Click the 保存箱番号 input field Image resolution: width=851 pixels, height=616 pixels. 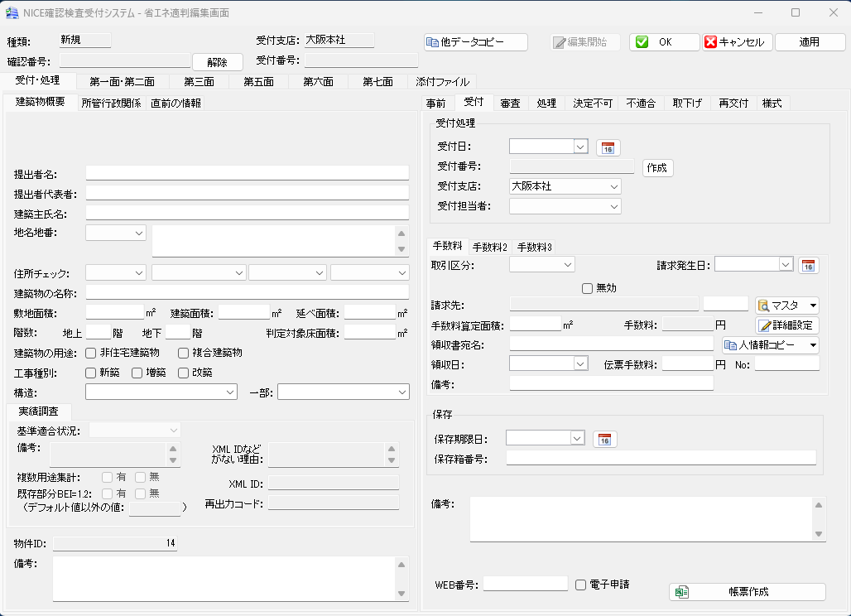[x=661, y=458]
